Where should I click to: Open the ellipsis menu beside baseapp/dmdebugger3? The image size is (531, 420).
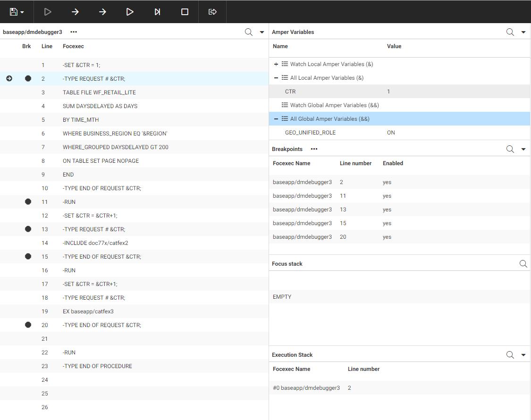click(x=74, y=32)
